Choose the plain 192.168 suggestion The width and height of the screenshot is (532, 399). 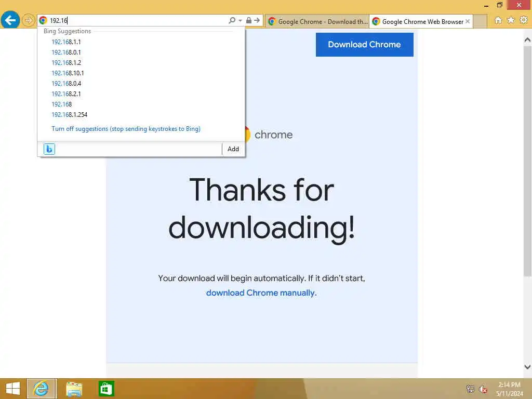(x=62, y=104)
